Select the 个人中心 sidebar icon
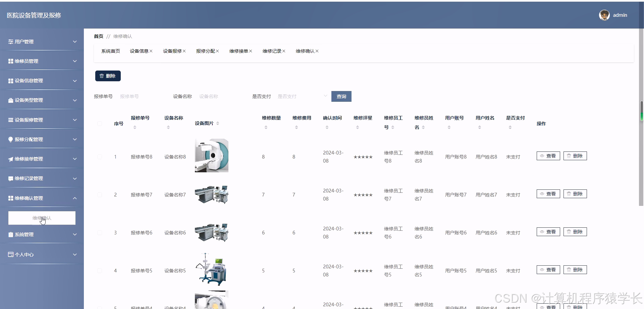 point(10,254)
